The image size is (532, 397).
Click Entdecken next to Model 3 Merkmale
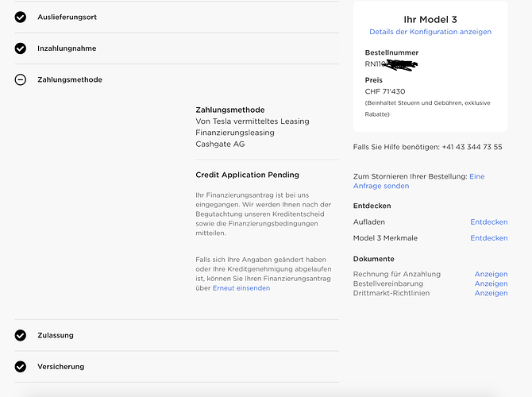489,238
